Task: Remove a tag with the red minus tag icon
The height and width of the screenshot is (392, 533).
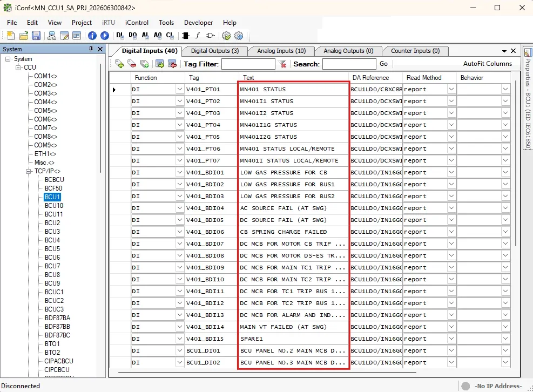Action: pos(132,64)
